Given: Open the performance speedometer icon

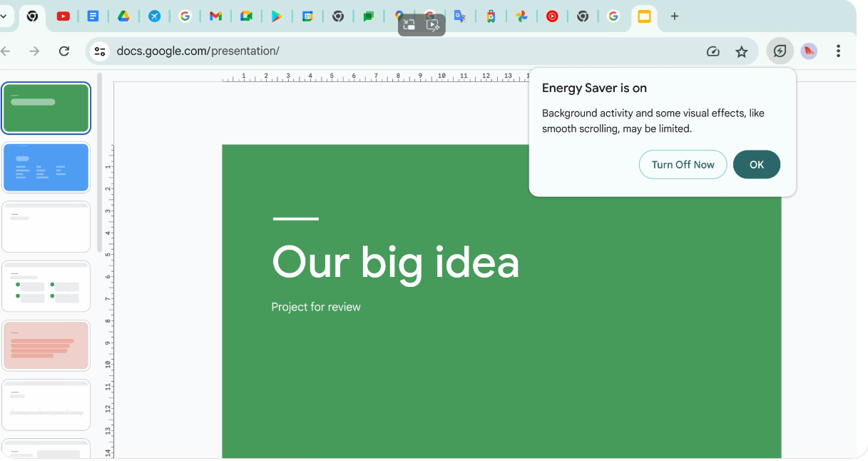Looking at the screenshot, I should pos(713,51).
